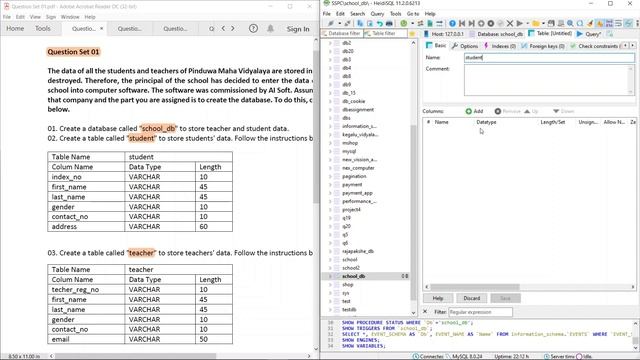Switch to the Query* tab
Viewport: 640px width, 360px height.
589,34
